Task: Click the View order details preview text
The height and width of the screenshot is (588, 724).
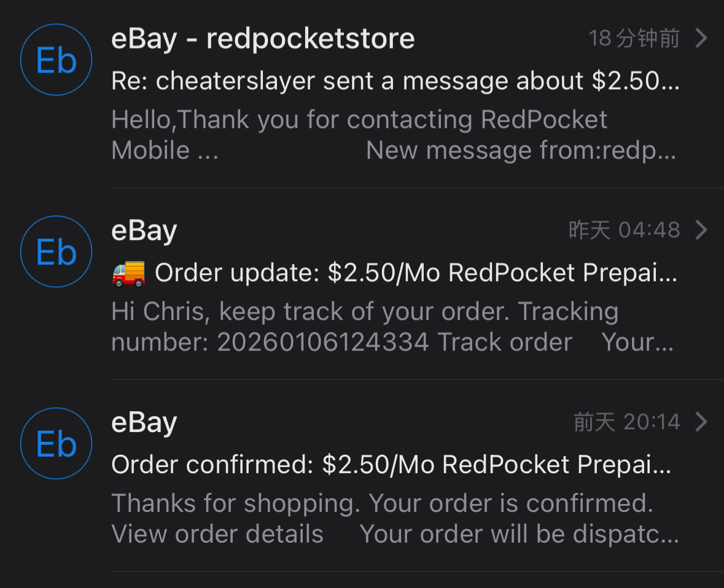Action: 217,534
